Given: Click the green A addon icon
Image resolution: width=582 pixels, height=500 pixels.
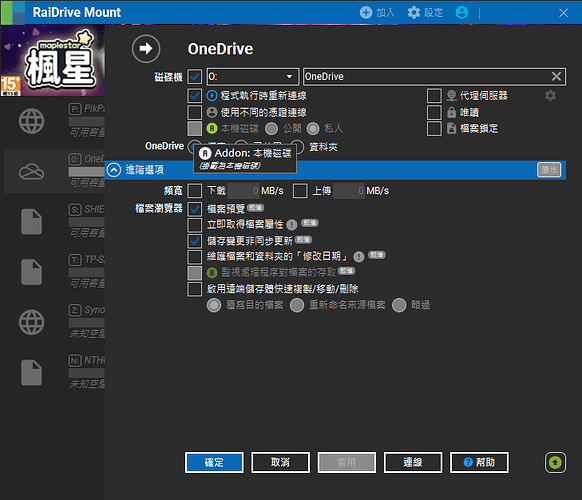Looking at the screenshot, I should [212, 128].
